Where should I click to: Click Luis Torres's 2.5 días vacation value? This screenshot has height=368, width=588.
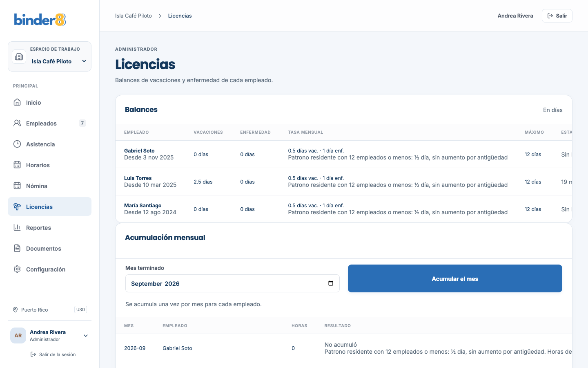point(203,182)
